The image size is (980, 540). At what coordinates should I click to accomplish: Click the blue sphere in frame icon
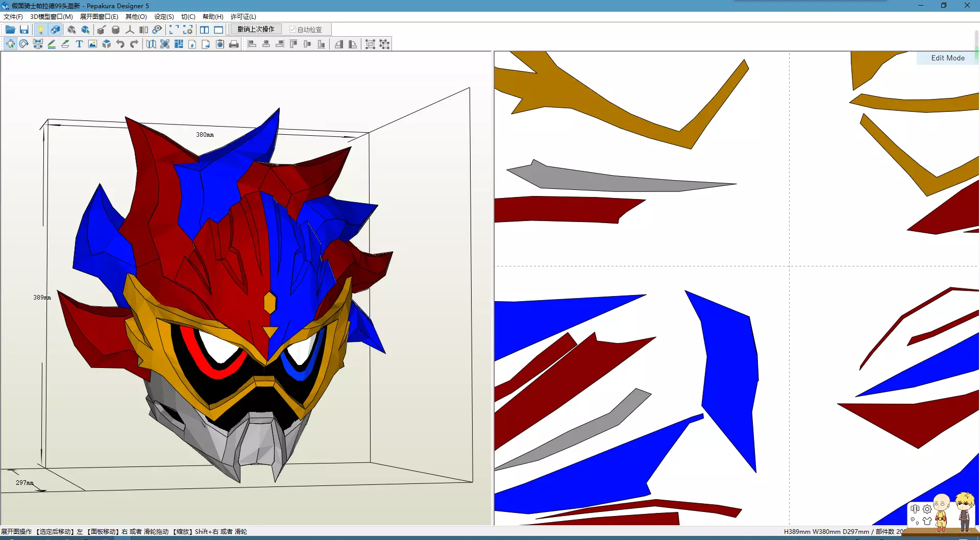point(165,44)
